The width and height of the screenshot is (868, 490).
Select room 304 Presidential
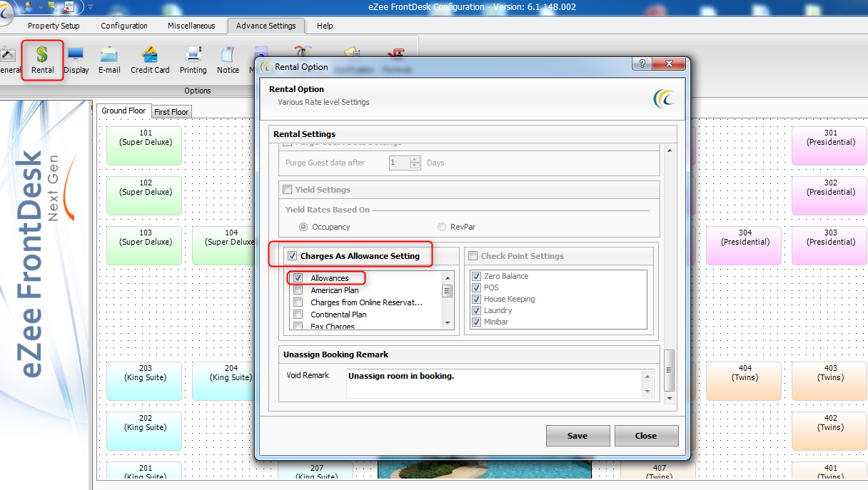(x=744, y=246)
